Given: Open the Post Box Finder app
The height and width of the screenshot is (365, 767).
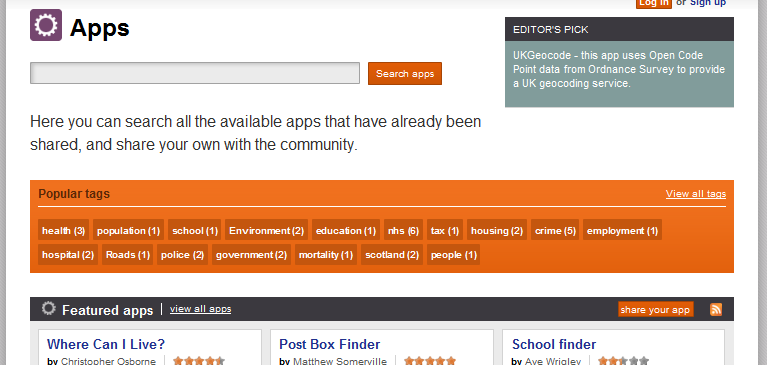Looking at the screenshot, I should (330, 344).
